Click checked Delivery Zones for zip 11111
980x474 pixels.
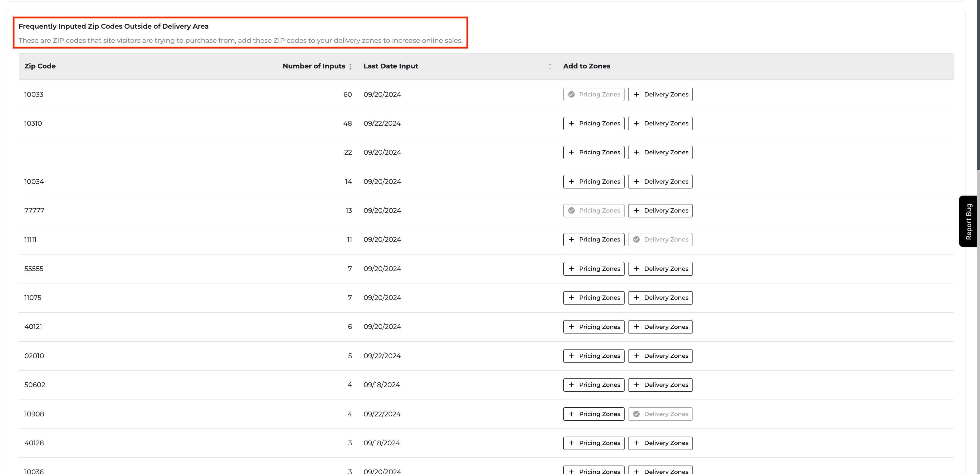click(x=660, y=239)
